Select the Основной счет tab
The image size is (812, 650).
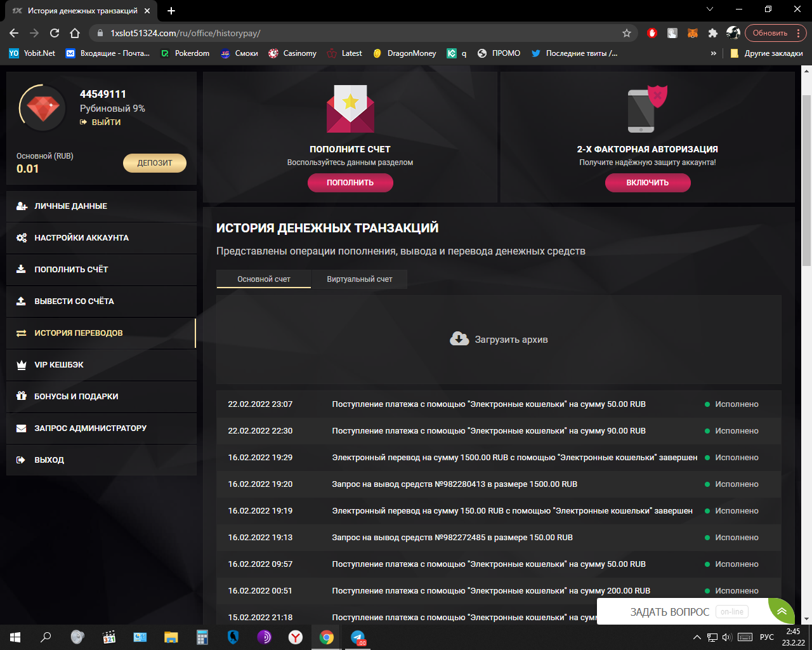point(264,279)
